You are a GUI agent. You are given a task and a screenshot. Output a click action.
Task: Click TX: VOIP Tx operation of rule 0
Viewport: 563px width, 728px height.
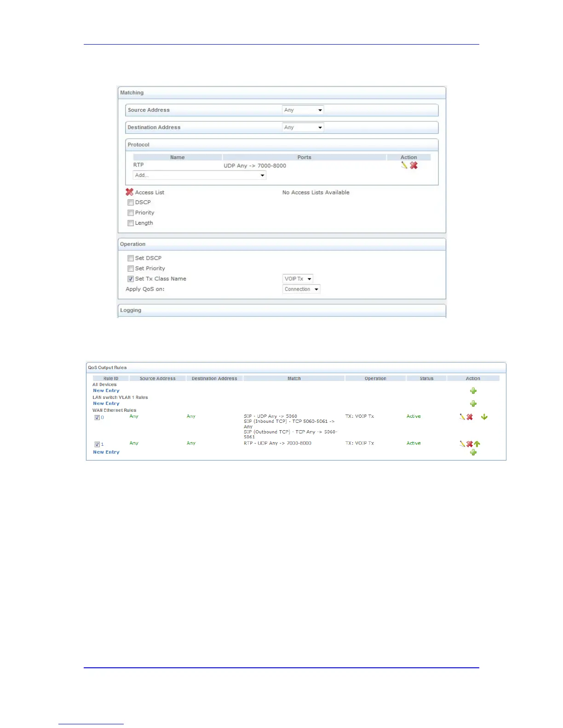[x=360, y=416]
